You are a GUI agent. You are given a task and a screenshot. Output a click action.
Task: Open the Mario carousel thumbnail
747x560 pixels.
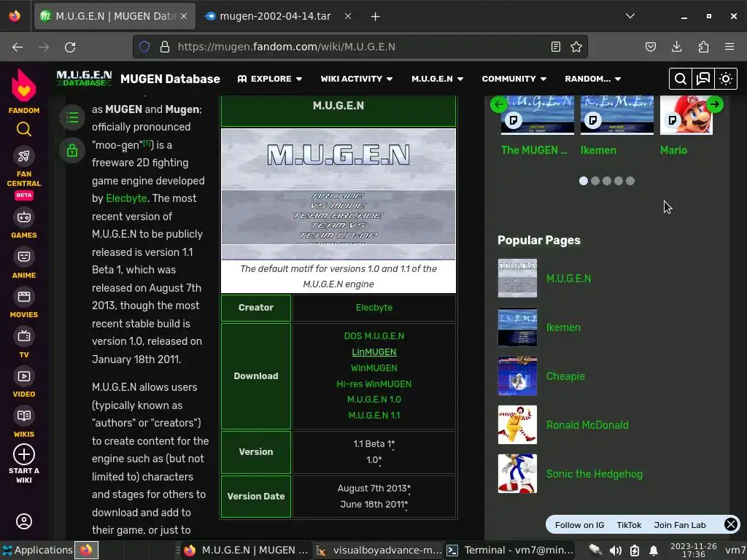coord(686,114)
